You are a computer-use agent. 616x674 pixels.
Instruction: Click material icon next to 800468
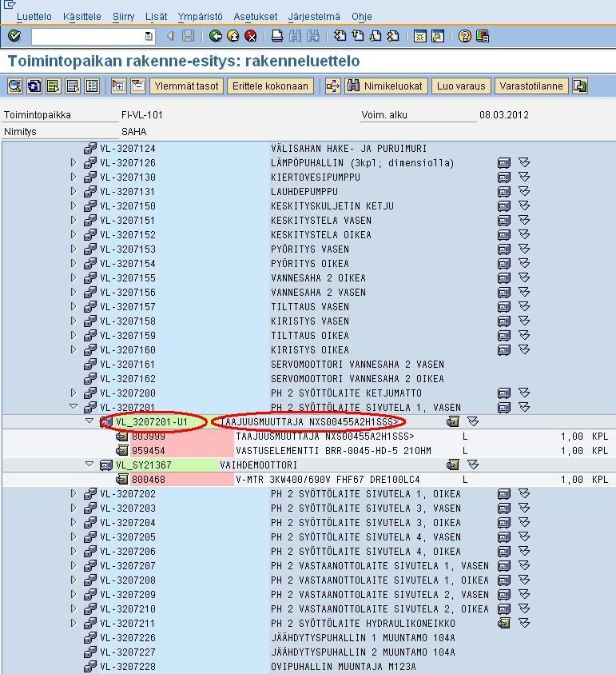pyautogui.click(x=121, y=479)
